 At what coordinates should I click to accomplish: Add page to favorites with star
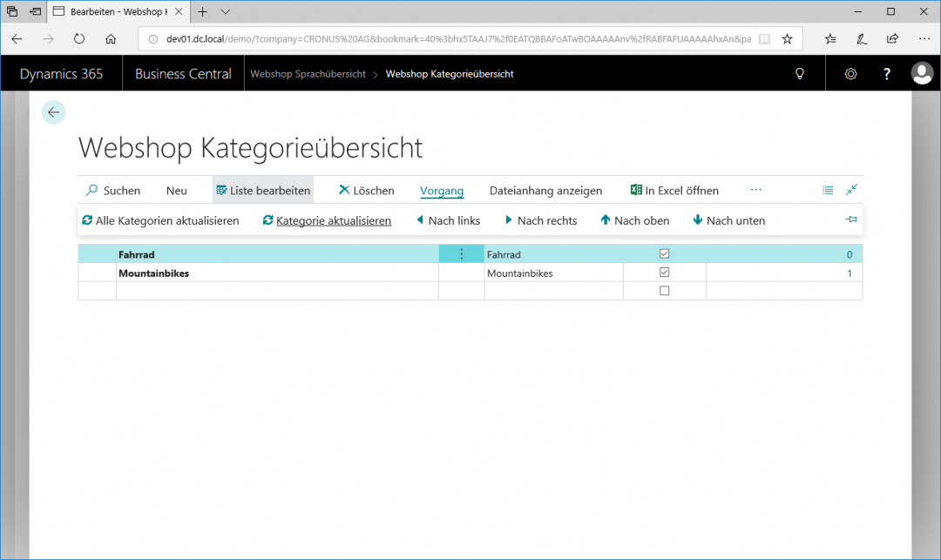click(x=787, y=39)
